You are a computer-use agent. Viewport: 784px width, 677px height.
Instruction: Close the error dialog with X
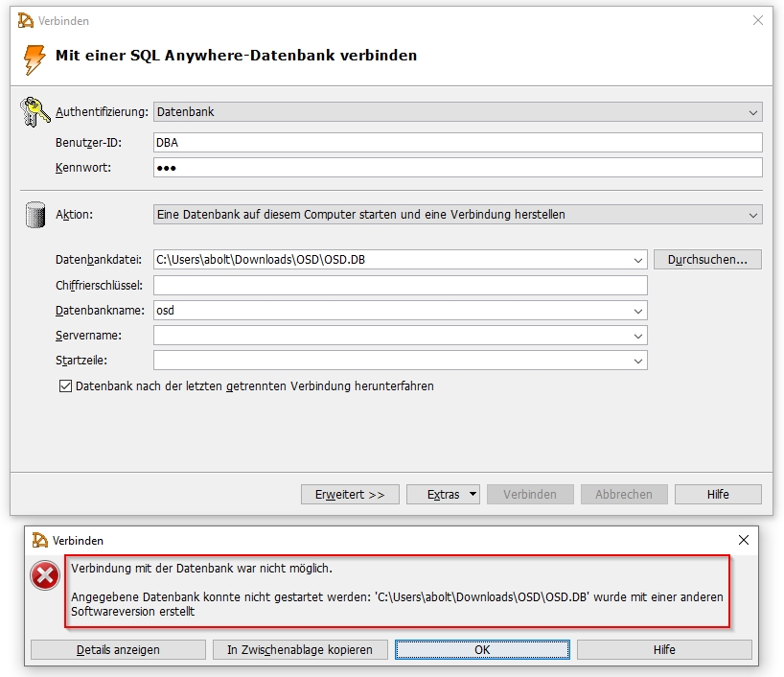[744, 541]
